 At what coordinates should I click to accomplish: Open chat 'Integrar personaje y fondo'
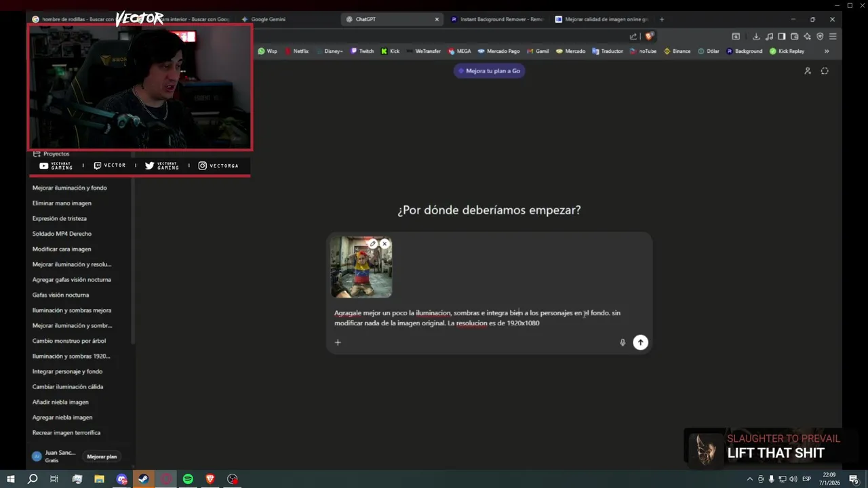coord(67,371)
